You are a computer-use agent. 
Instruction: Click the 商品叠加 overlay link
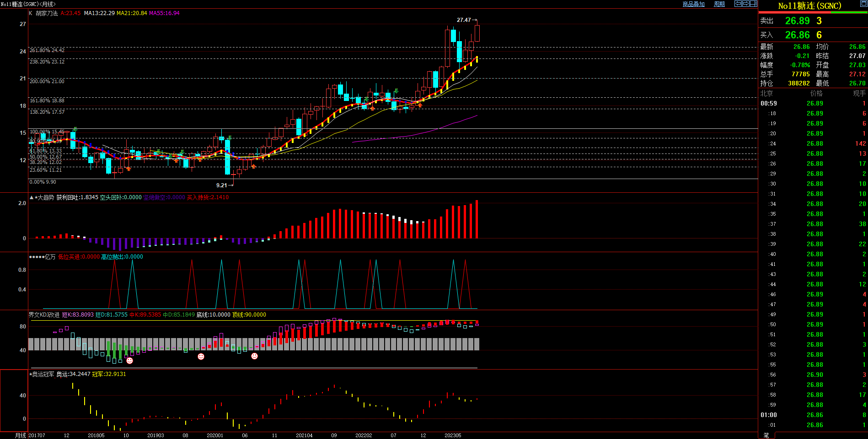pos(693,4)
